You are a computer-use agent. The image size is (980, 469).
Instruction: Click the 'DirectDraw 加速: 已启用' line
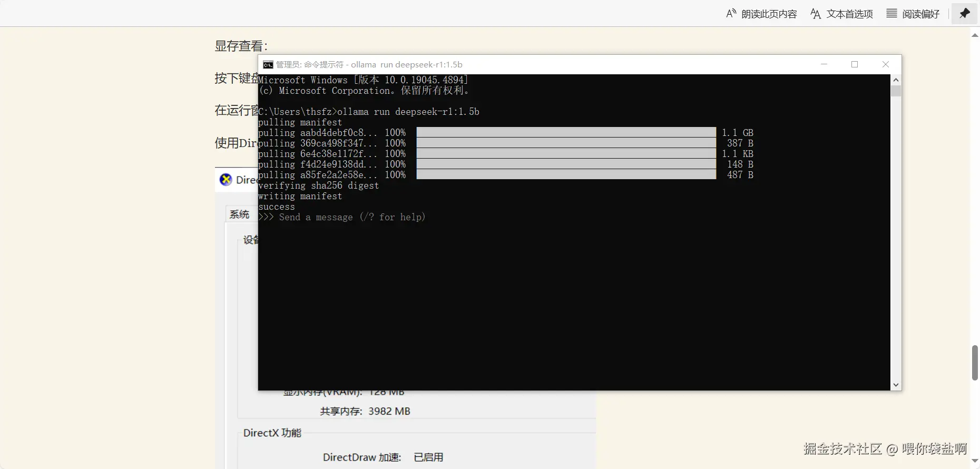click(x=383, y=457)
